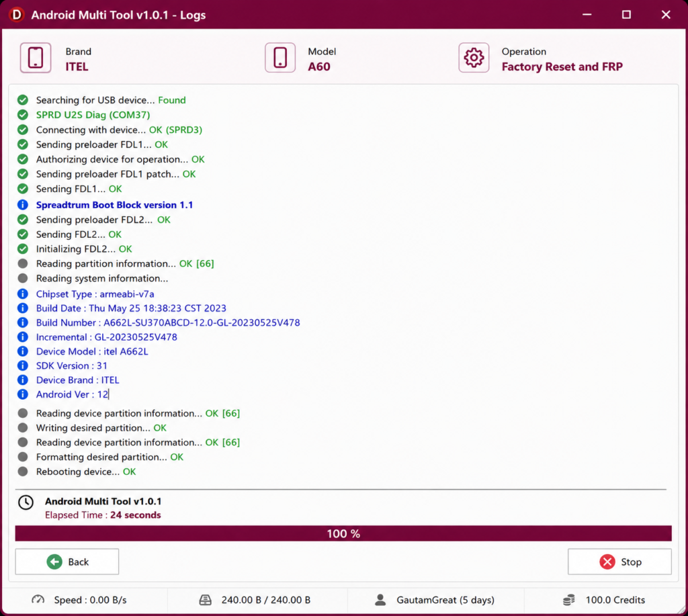688x616 pixels.
Task: Click green check beside Searching for USB device
Action: (x=23, y=100)
